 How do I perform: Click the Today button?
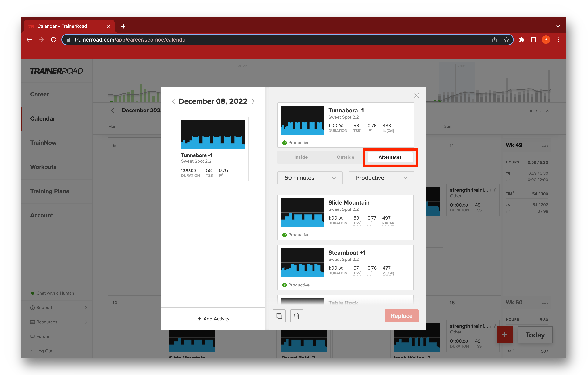[x=535, y=334]
